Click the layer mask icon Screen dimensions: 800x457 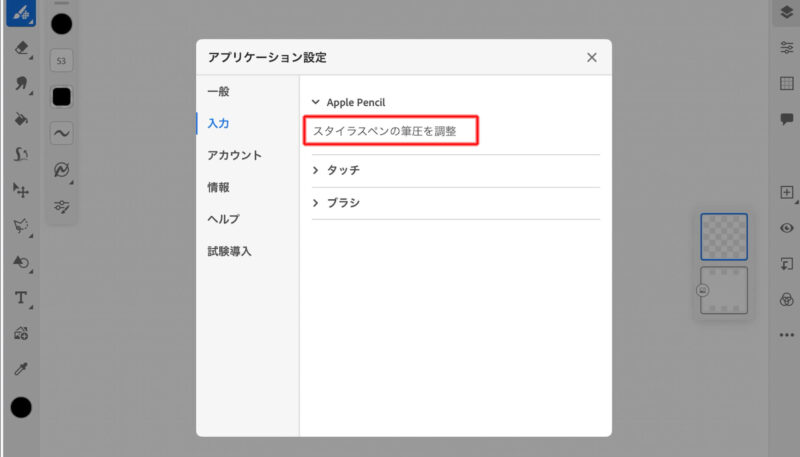(787, 264)
